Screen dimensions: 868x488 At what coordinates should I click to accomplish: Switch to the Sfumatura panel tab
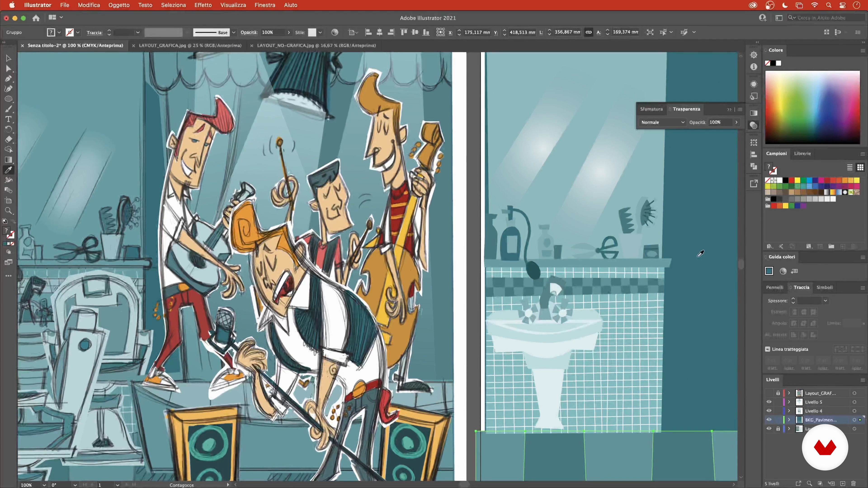[651, 109]
